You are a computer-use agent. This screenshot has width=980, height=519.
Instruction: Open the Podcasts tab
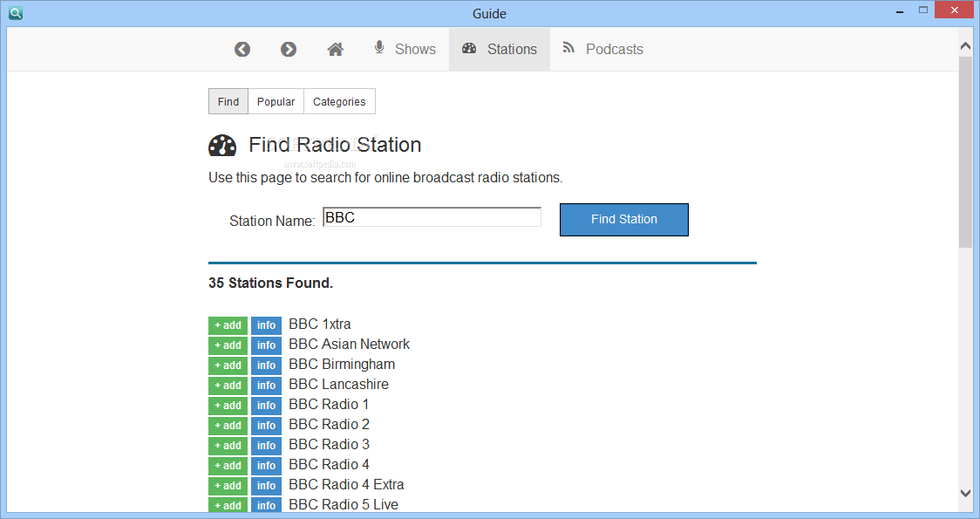tap(602, 50)
